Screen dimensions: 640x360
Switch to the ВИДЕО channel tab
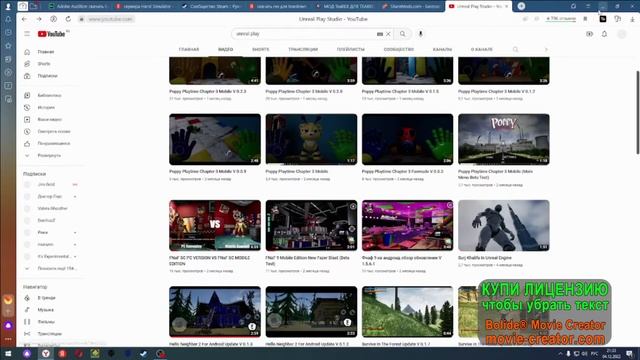[x=225, y=49]
